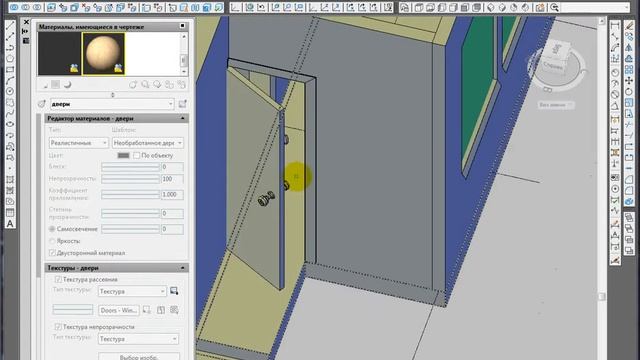
Task: Click the ViewCube in the viewport
Action: click(x=556, y=58)
